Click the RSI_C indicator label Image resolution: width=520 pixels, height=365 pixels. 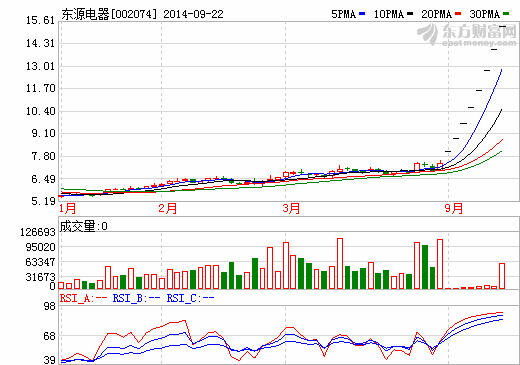coord(190,298)
